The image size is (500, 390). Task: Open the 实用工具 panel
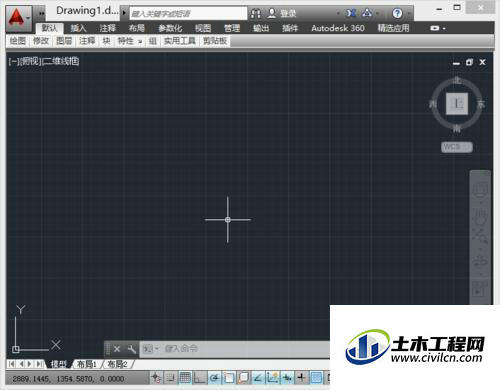[x=180, y=41]
